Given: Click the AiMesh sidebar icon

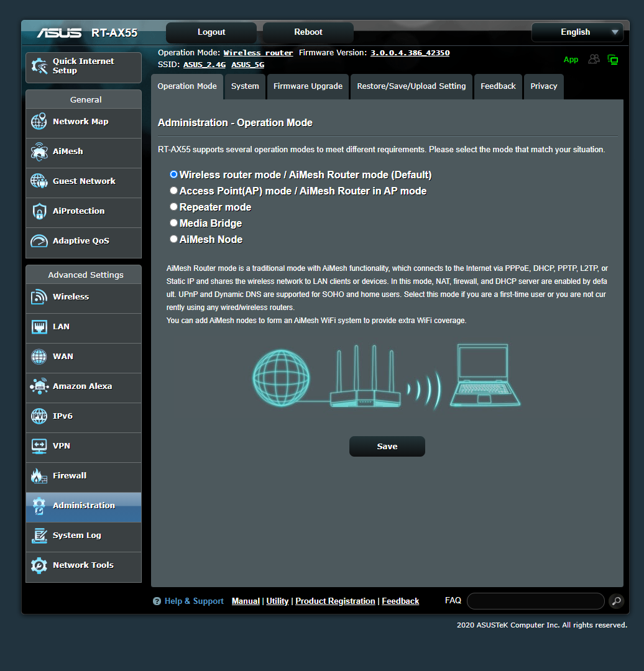Looking at the screenshot, I should pos(39,152).
